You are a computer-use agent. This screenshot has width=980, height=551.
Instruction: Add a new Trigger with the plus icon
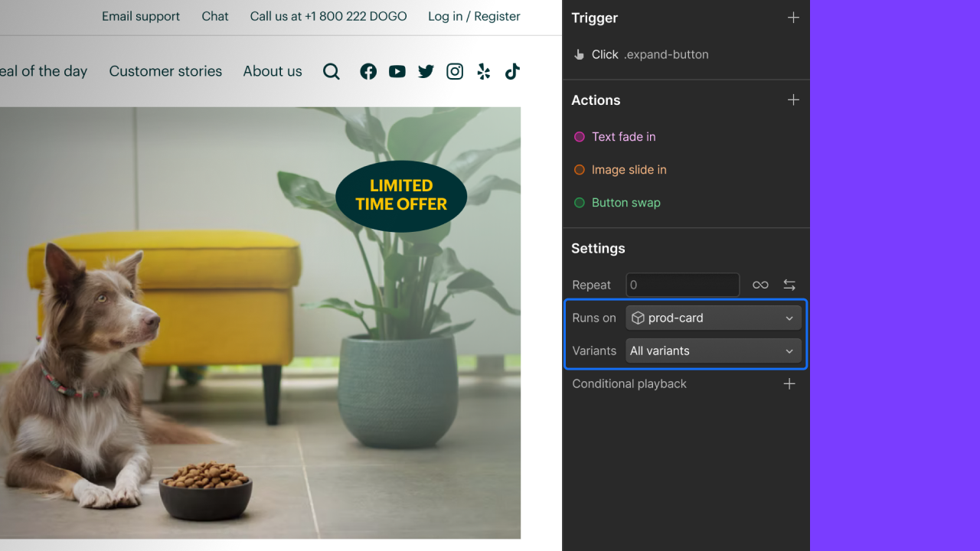pyautogui.click(x=793, y=18)
